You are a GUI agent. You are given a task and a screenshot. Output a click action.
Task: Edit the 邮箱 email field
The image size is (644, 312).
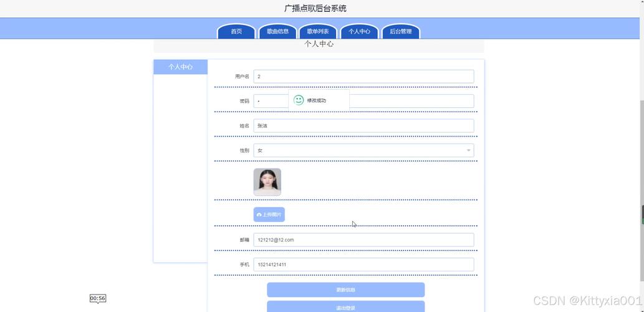click(363, 240)
